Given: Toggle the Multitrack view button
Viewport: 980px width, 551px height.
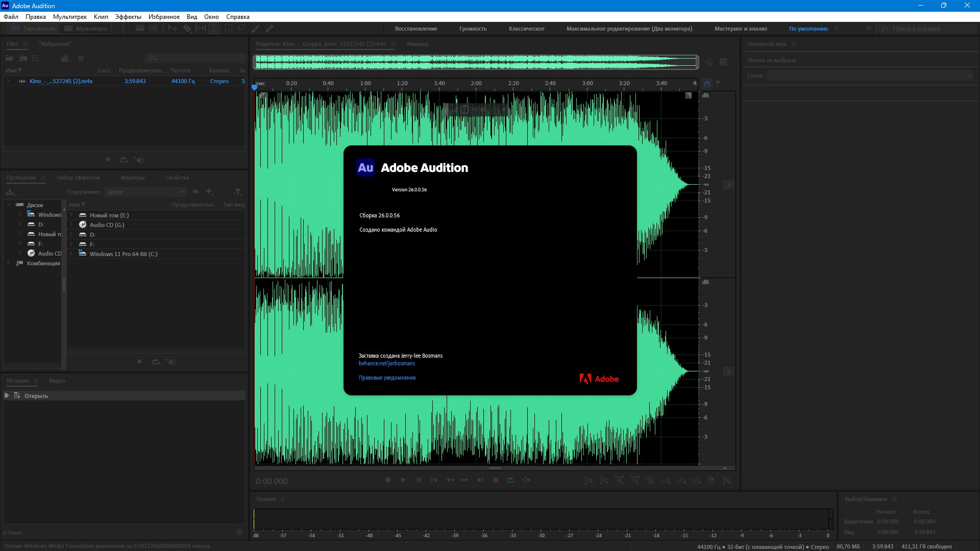Looking at the screenshot, I should [x=86, y=29].
